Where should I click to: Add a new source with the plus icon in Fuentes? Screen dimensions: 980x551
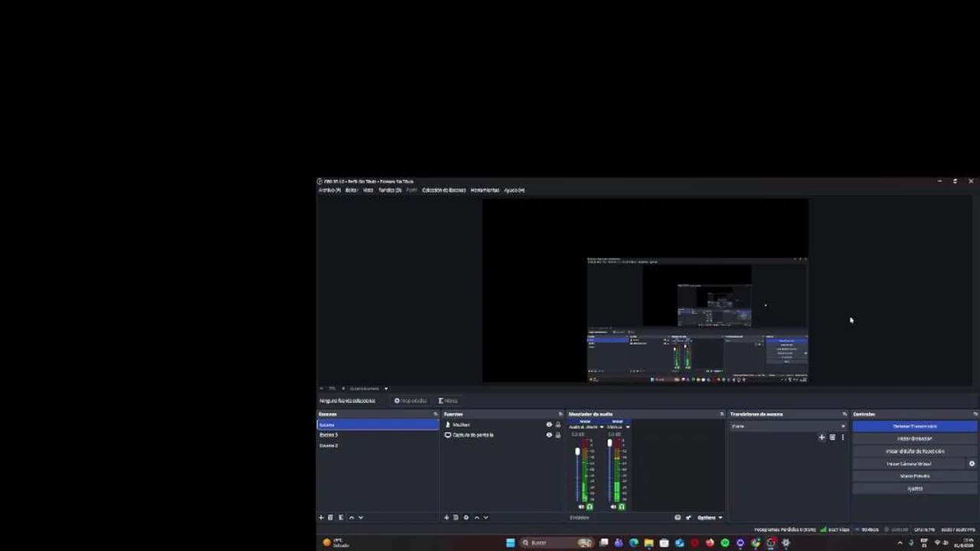pyautogui.click(x=446, y=517)
